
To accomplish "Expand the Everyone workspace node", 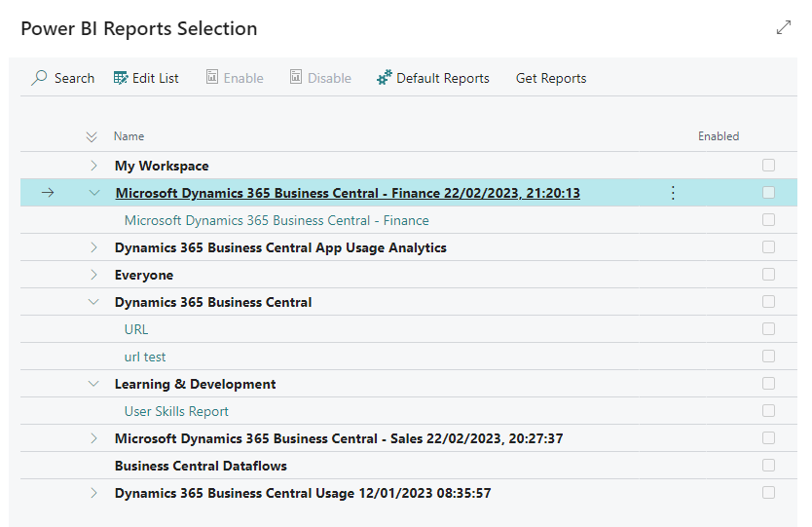I will coord(93,275).
